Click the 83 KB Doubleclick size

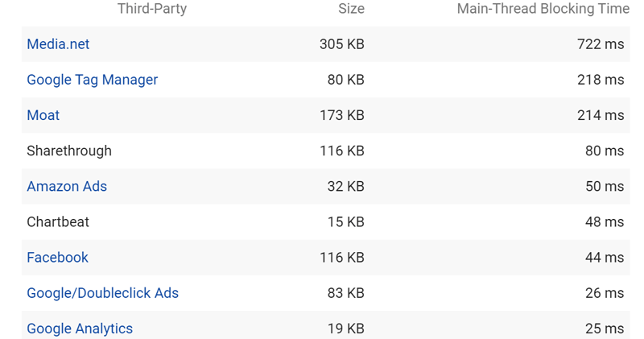click(346, 293)
